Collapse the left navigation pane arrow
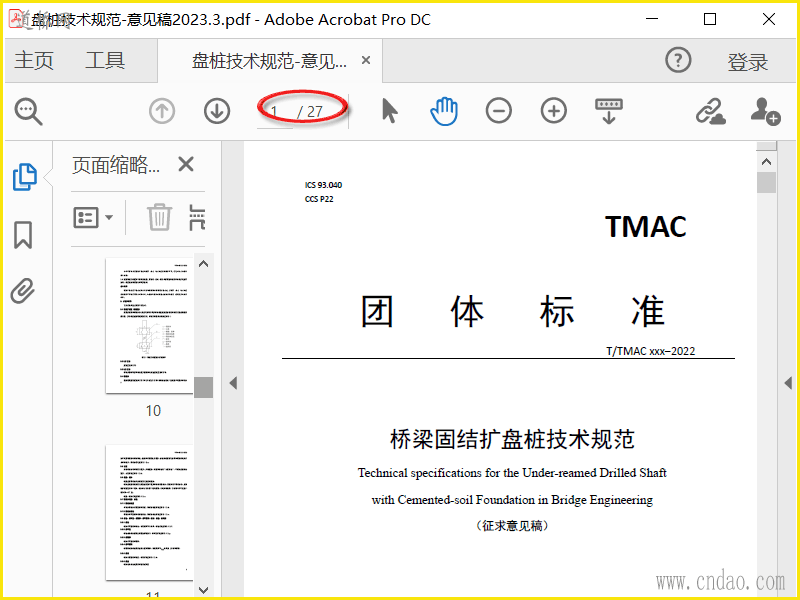800x600 pixels. [233, 383]
